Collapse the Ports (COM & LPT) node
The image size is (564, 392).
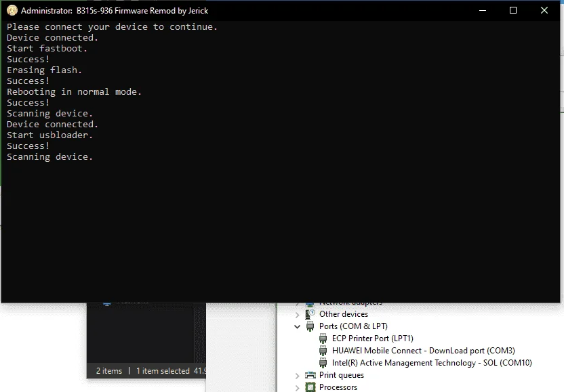[x=297, y=326]
